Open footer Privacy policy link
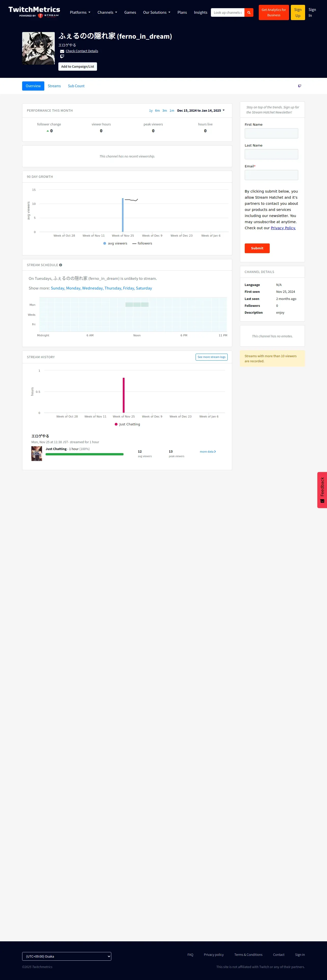The width and height of the screenshot is (327, 980). (214, 955)
